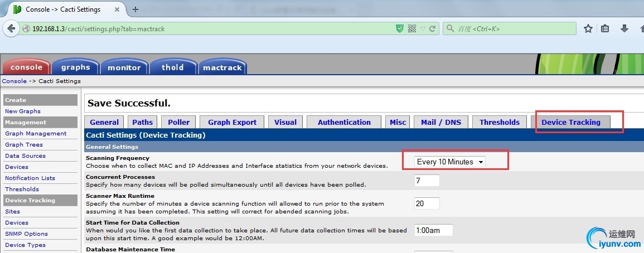Open the Graph Export settings tab

[x=232, y=122]
